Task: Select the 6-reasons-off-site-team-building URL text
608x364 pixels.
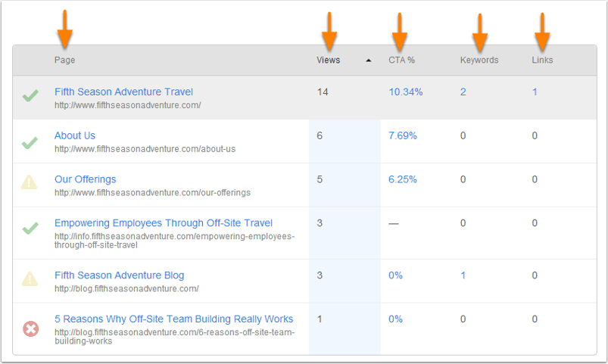Action: click(174, 337)
